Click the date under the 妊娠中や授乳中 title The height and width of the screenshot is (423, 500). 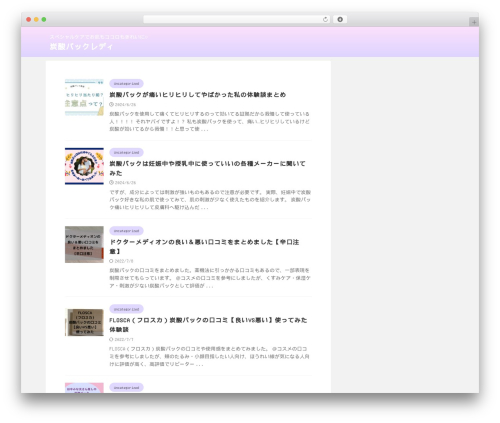tap(125, 183)
